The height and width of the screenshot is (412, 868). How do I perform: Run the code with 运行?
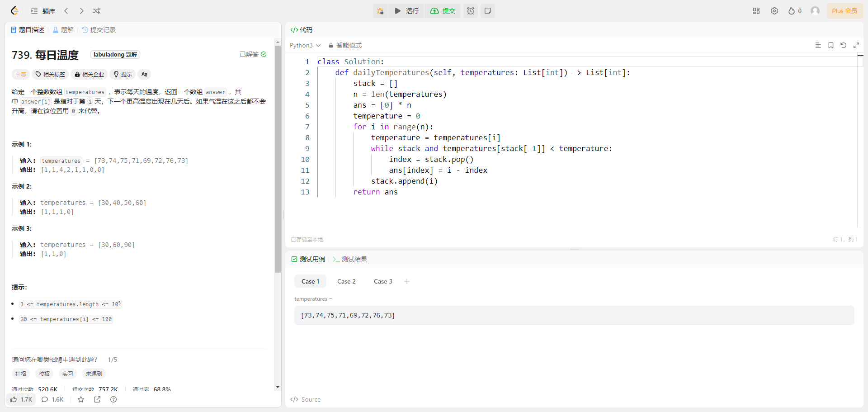[406, 11]
